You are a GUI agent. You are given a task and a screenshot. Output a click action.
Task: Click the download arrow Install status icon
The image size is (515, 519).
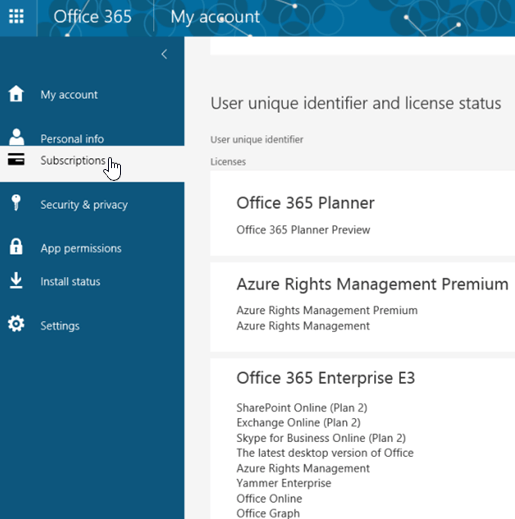[x=16, y=280]
